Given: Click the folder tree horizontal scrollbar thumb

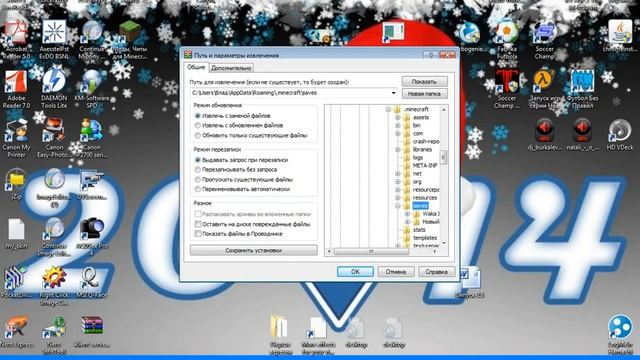Looking at the screenshot, I should pos(371,251).
